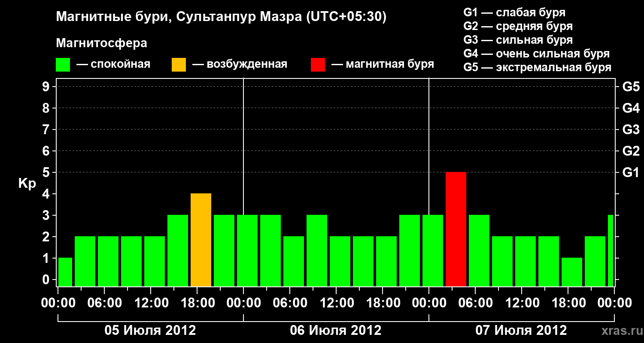Screen dimensions: 644x343
Task: Click the 'G1' right axis label
Action: [631, 172]
